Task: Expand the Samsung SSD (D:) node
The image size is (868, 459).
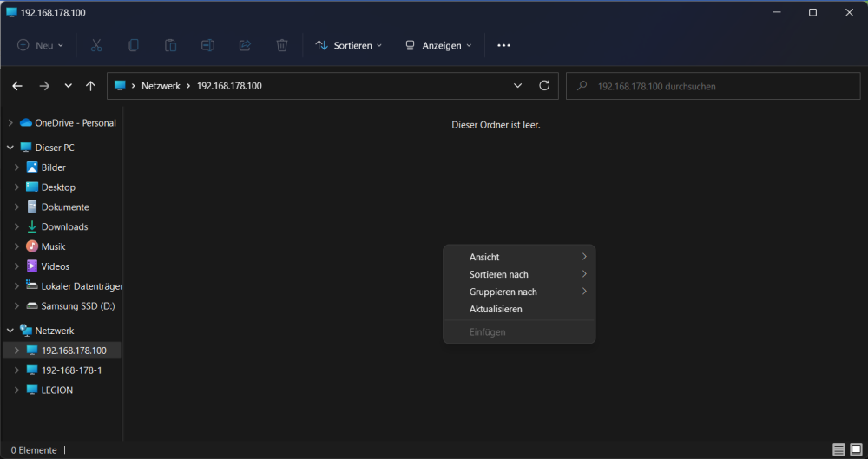Action: (x=16, y=306)
